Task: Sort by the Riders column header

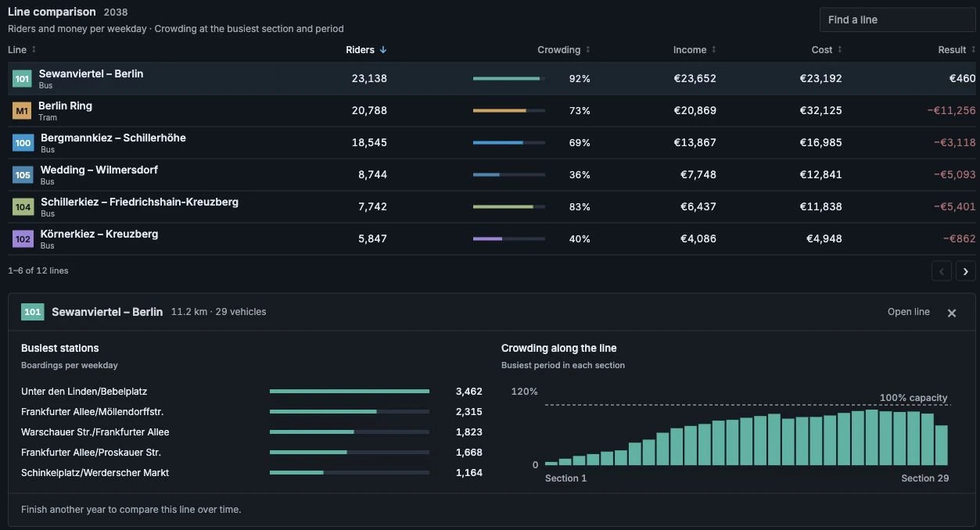Action: click(367, 49)
